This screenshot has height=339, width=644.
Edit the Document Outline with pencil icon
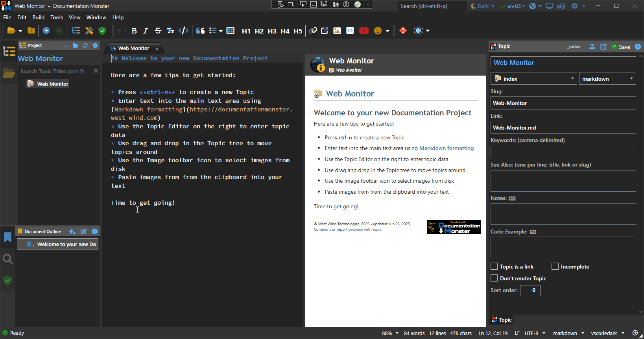click(84, 232)
